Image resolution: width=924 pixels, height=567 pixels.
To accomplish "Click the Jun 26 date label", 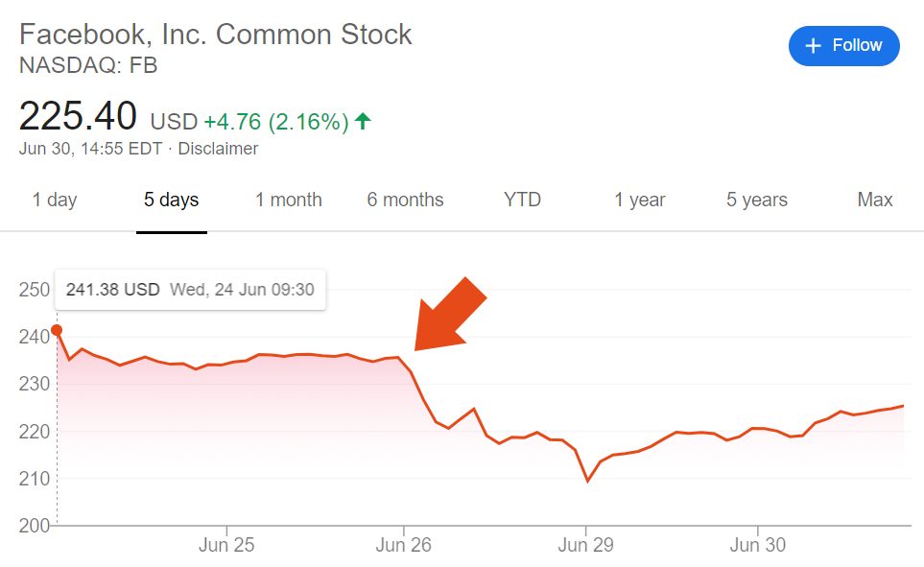I will (404, 546).
